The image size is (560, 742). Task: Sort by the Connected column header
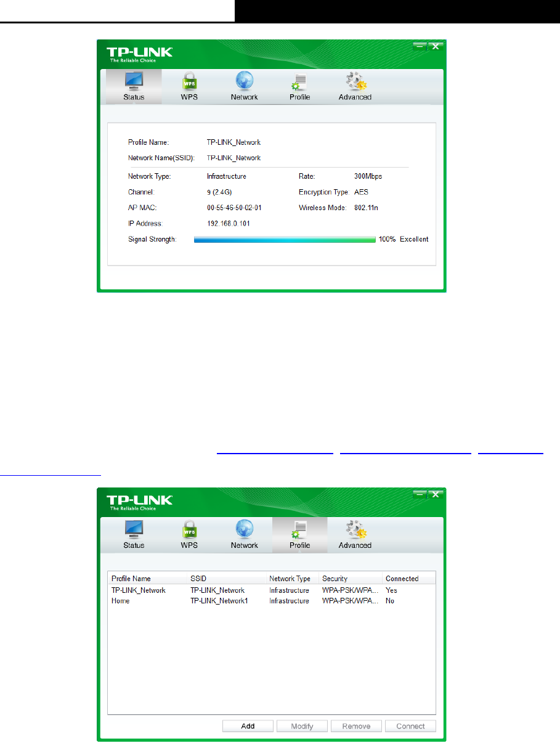click(x=409, y=579)
